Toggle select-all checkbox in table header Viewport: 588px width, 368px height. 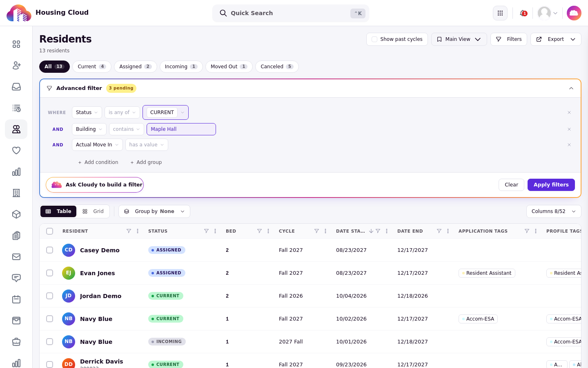[x=50, y=231]
